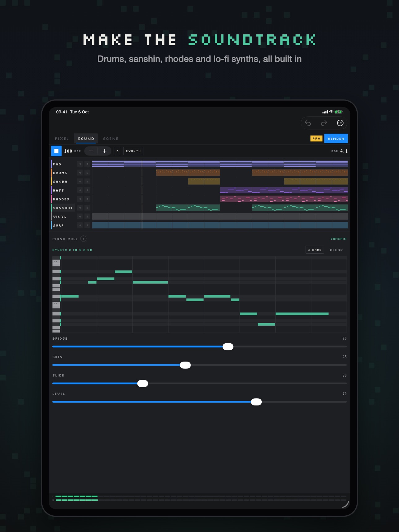Click the SKIN slider handle
The height and width of the screenshot is (532, 399).
[185, 365]
